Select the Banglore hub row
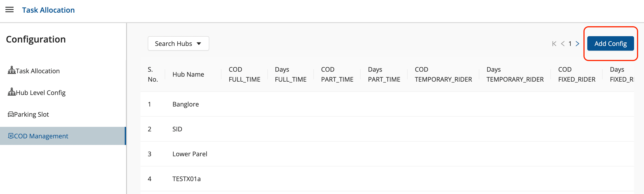 pyautogui.click(x=186, y=104)
